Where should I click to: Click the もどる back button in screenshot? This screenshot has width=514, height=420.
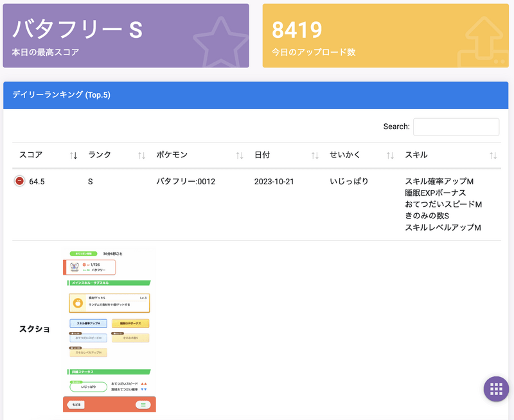click(76, 405)
